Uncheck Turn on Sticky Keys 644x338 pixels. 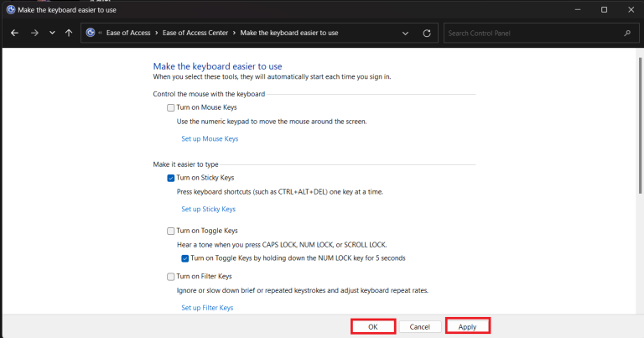pyautogui.click(x=171, y=179)
